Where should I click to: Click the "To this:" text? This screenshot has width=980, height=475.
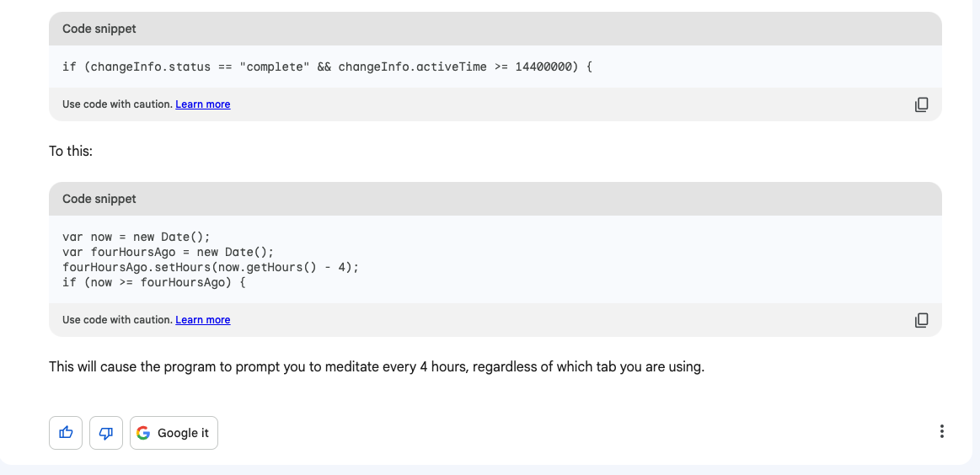pyautogui.click(x=71, y=152)
